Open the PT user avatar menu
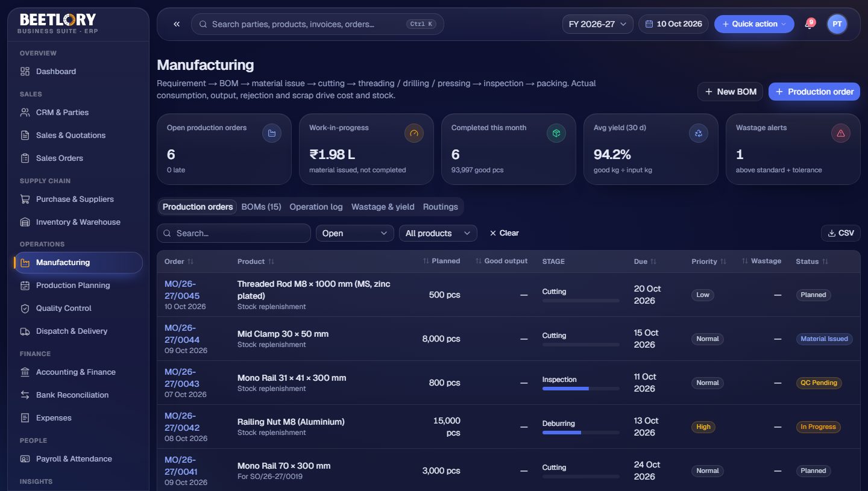The width and height of the screenshot is (868, 491). (837, 24)
